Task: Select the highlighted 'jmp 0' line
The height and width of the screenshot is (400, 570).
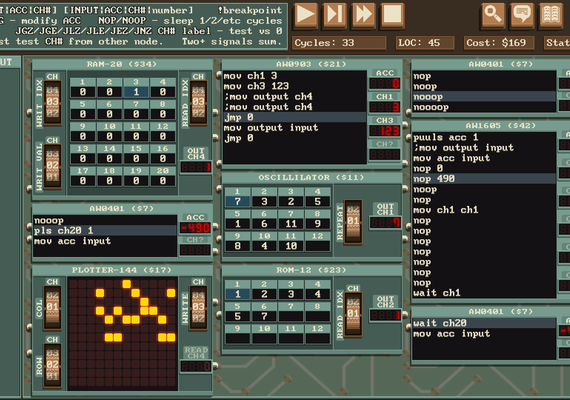Action: [294, 117]
